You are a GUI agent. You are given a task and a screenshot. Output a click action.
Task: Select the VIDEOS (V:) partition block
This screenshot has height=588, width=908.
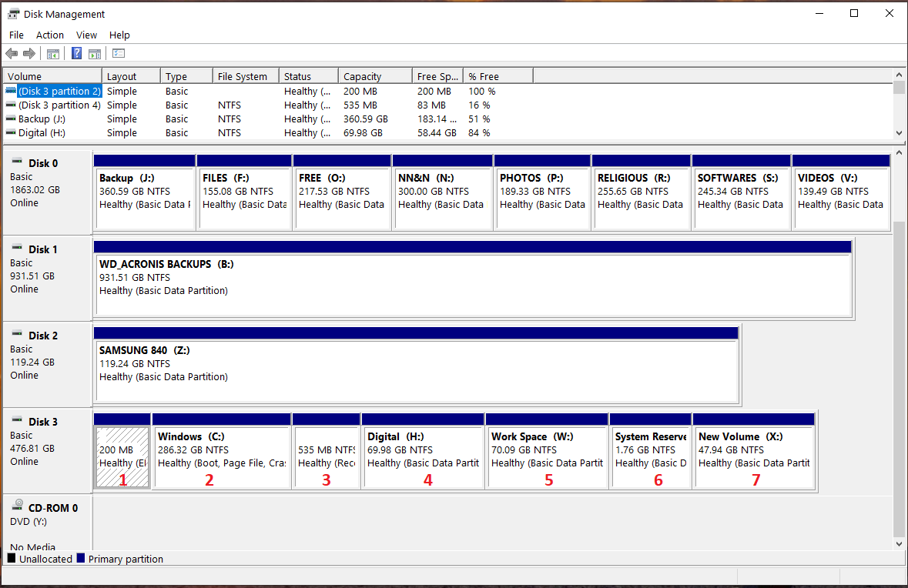[841, 192]
